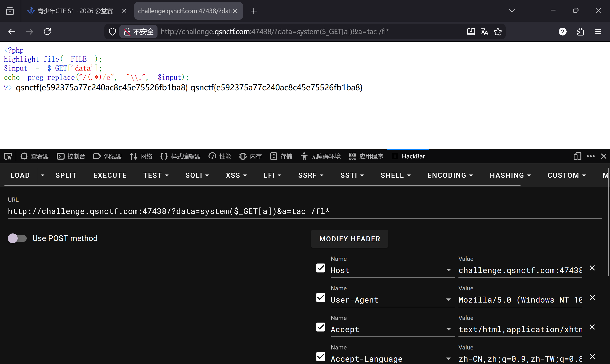The image size is (610, 364).
Task: Click the MODIFY HEADER button
Action: [350, 239]
